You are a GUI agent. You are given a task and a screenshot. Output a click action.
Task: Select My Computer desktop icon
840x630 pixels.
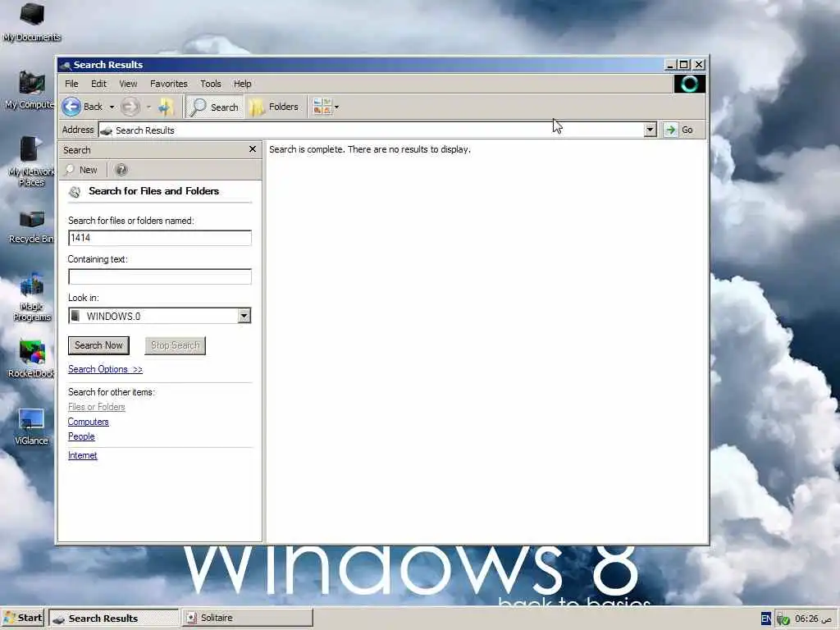click(30, 89)
